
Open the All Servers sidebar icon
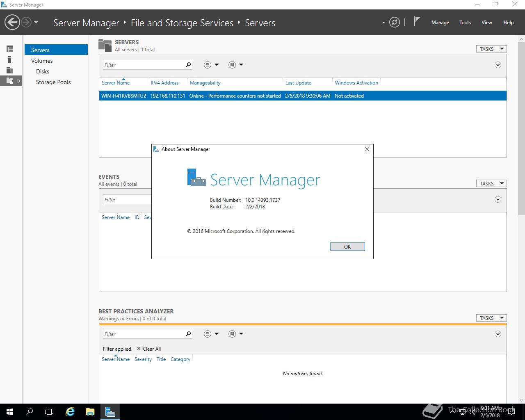(10, 70)
